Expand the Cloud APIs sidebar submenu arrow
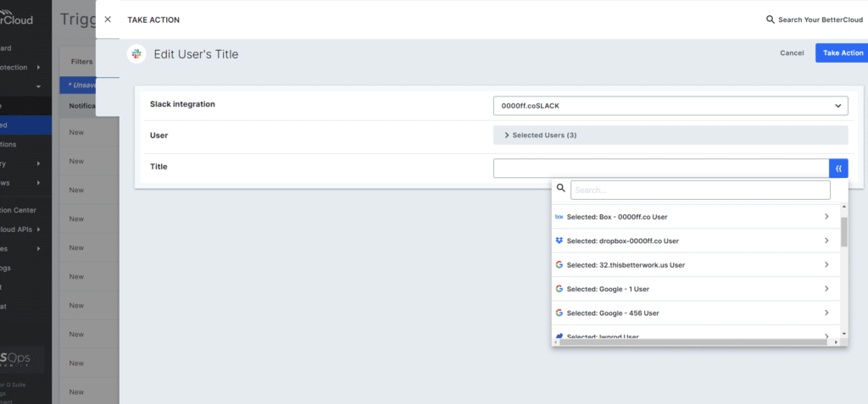Screen dimensions: 868x404 [37, 230]
